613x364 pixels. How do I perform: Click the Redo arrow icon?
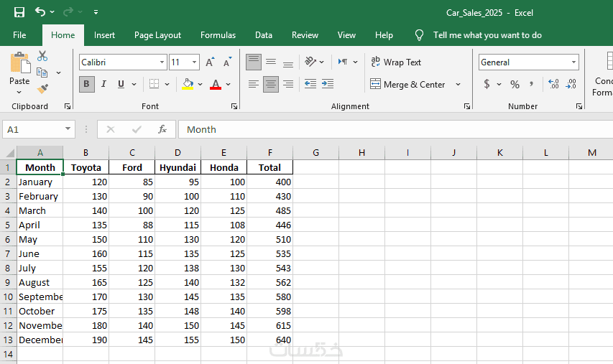68,12
